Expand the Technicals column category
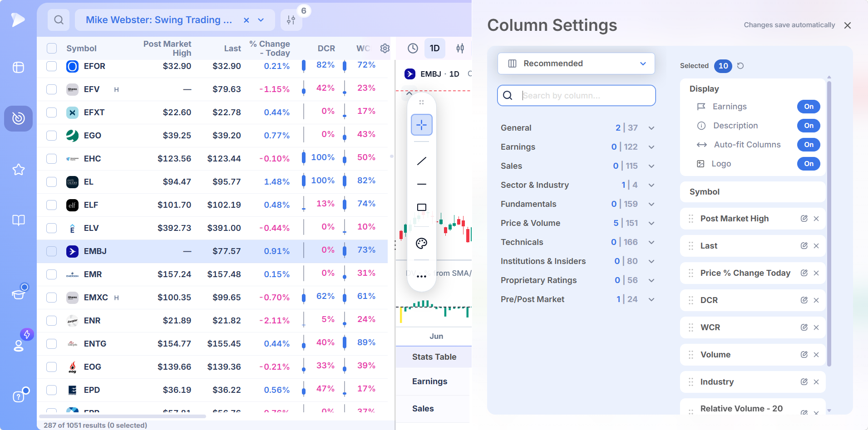The height and width of the screenshot is (430, 868). (651, 242)
